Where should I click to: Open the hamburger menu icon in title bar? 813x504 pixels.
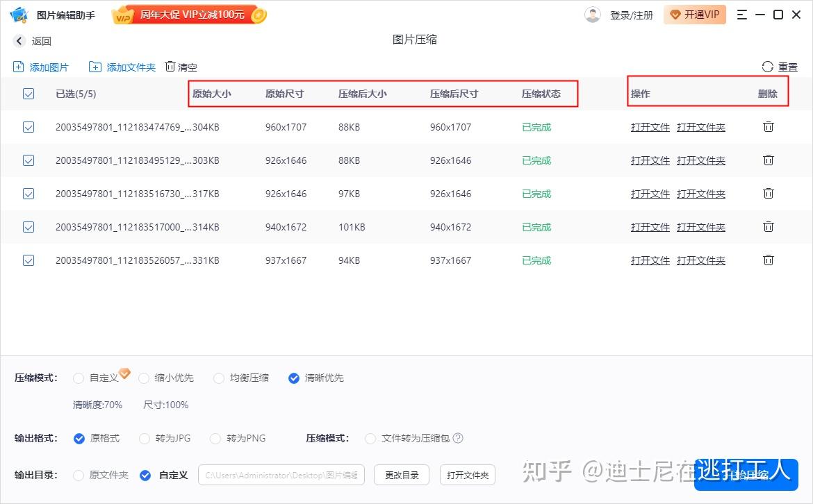tap(742, 15)
